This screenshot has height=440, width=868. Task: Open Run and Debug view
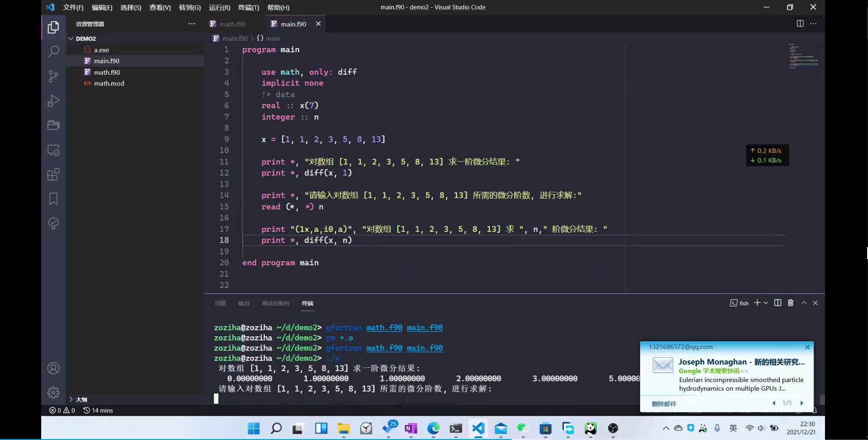pyautogui.click(x=53, y=100)
